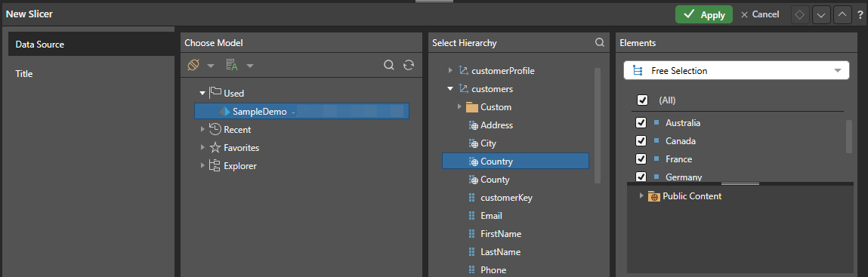
Task: Switch to the Title tab
Action: click(x=24, y=73)
